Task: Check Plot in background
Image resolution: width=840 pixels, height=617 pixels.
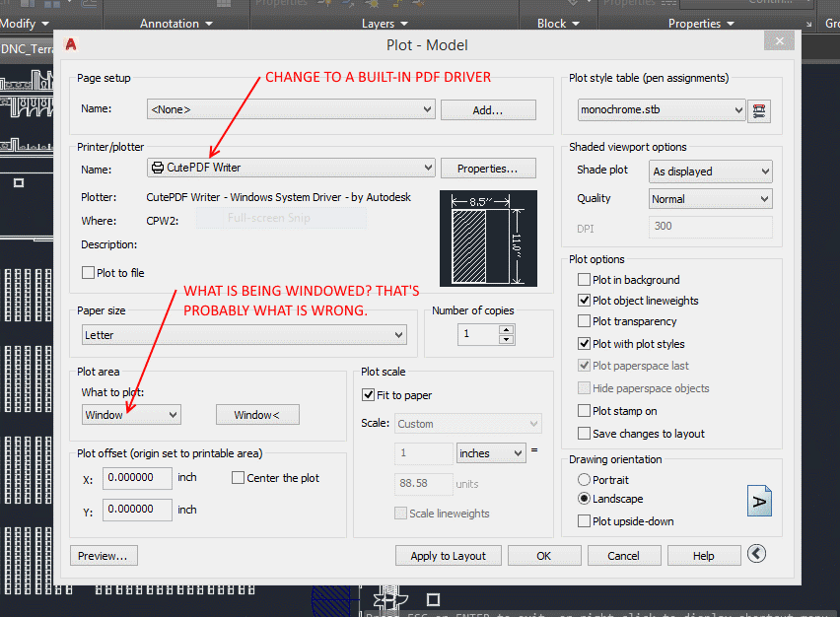Action: (x=584, y=280)
